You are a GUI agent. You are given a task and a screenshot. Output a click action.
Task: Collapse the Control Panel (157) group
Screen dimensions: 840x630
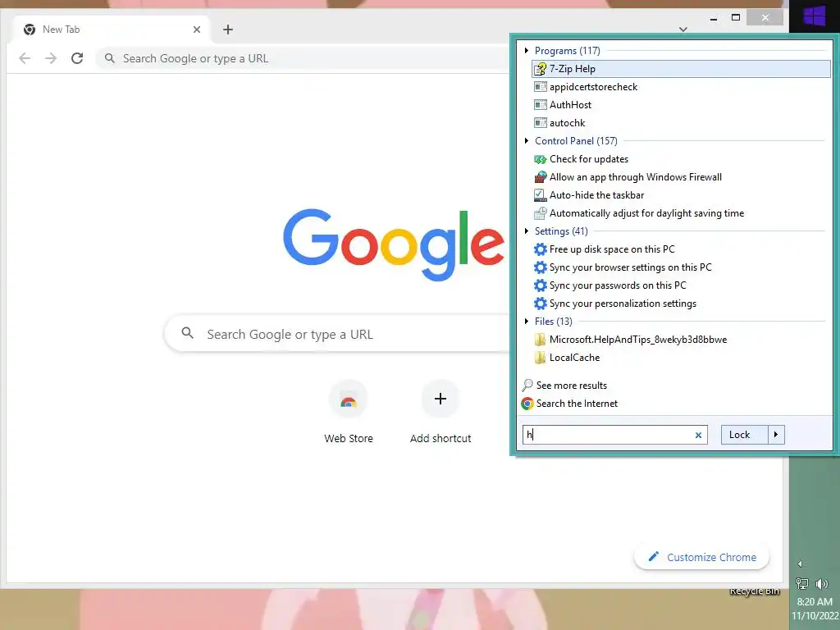pos(527,141)
